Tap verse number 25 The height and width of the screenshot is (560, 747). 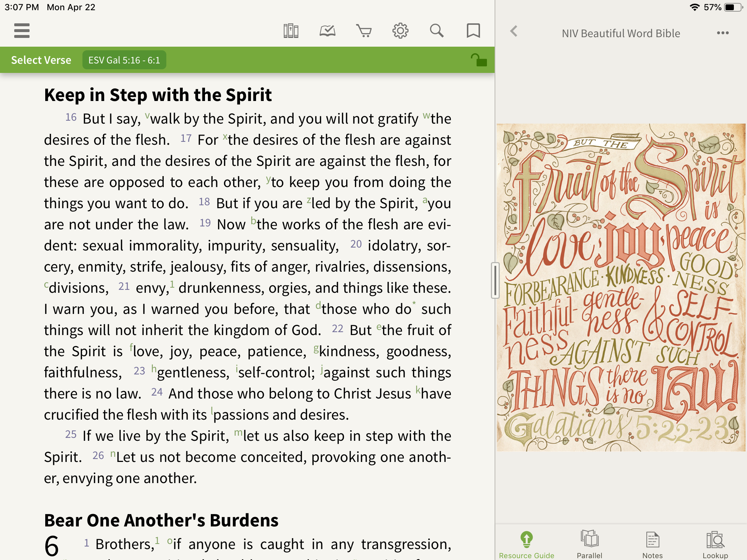coord(71,434)
